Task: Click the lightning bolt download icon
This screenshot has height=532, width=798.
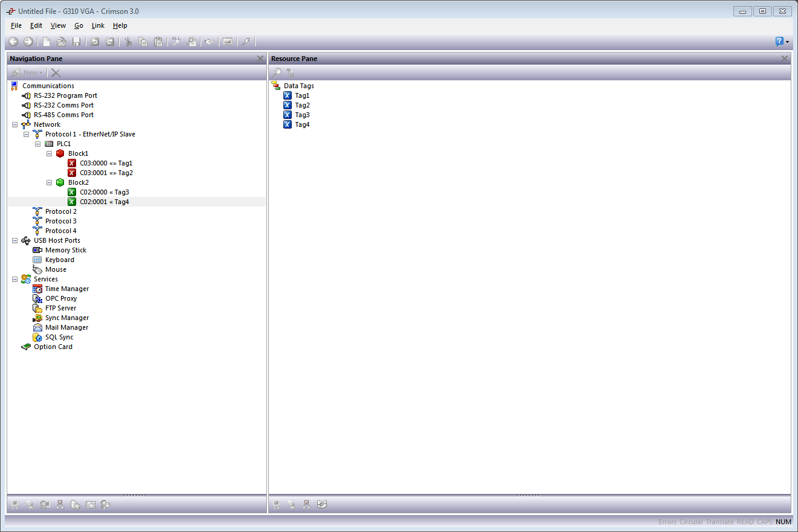Action: tap(246, 42)
